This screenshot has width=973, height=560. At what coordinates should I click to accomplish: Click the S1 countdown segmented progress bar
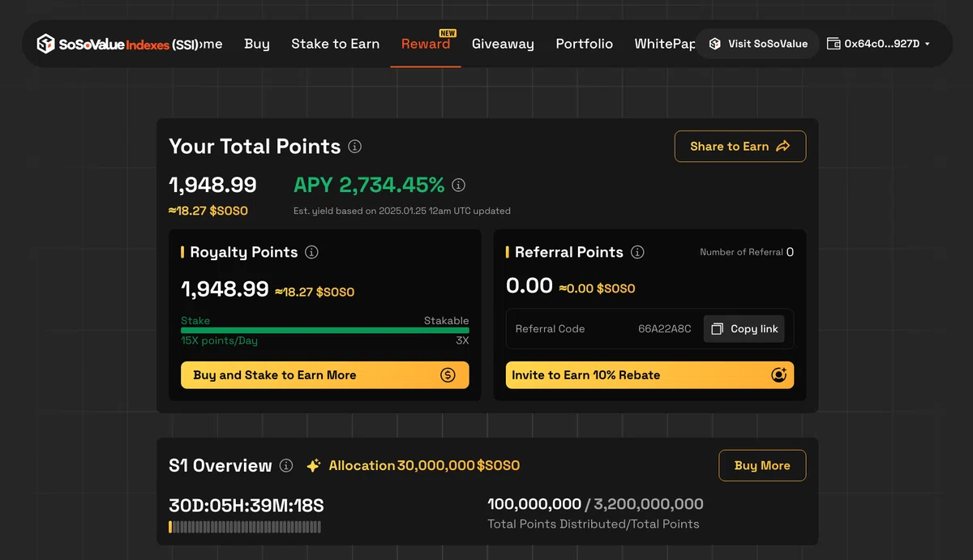(x=245, y=528)
